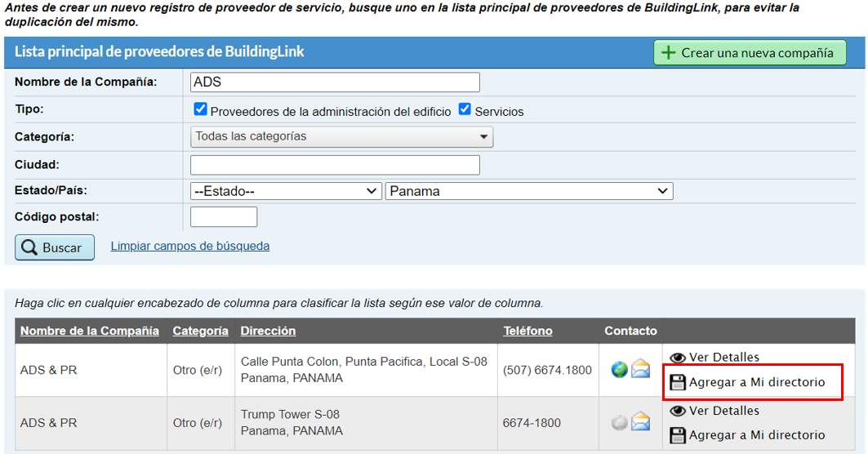
Task: Click floppy disk icon in Trump Tower row
Action: (678, 435)
